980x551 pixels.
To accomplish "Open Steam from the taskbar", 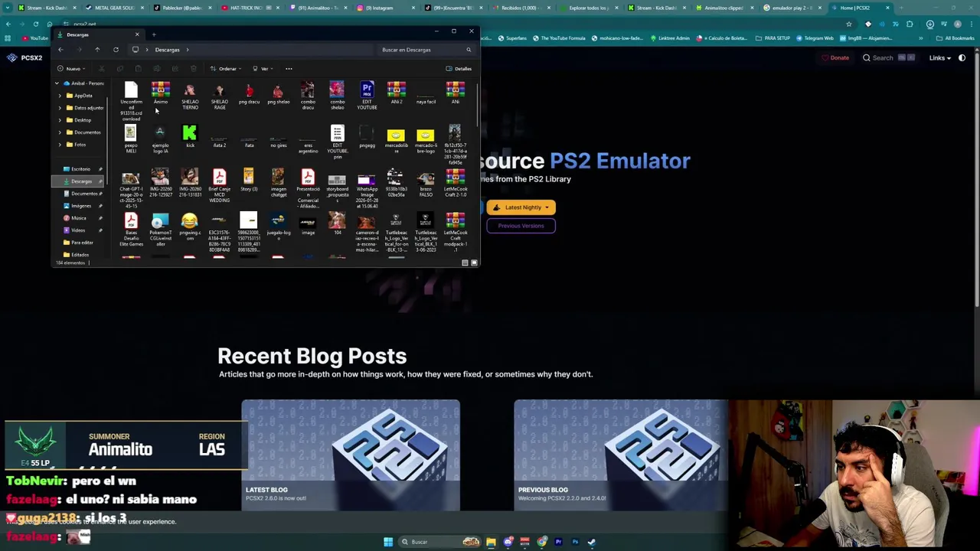I will 592,542.
